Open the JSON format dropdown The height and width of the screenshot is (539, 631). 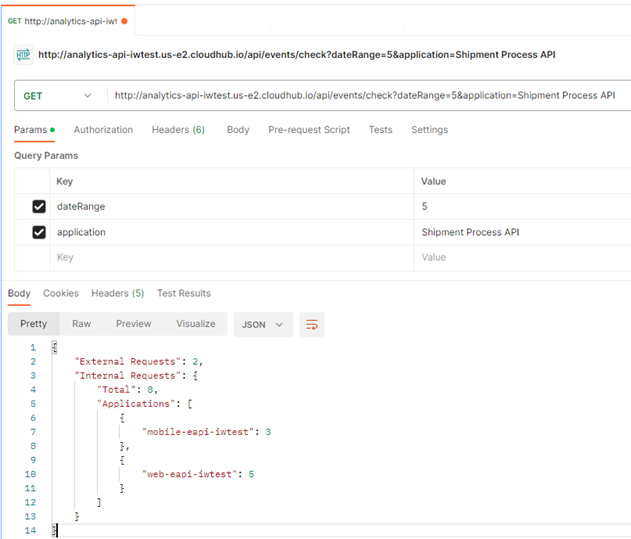tap(263, 324)
